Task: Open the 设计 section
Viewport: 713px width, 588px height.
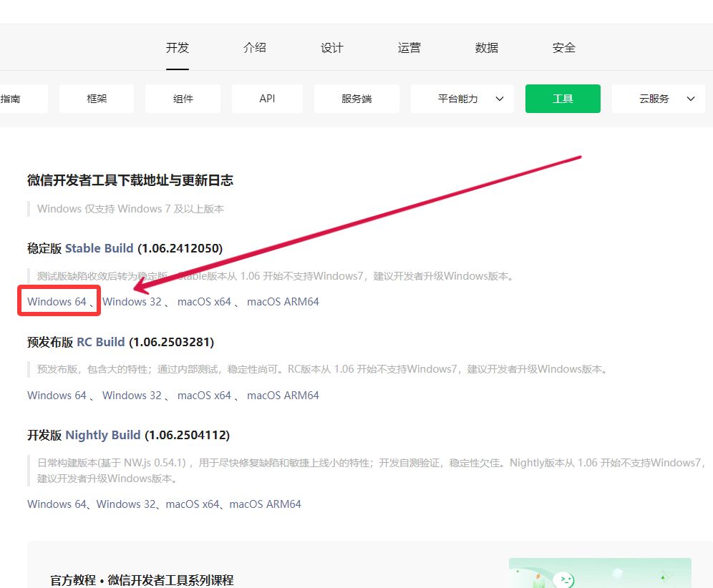Action: (331, 47)
